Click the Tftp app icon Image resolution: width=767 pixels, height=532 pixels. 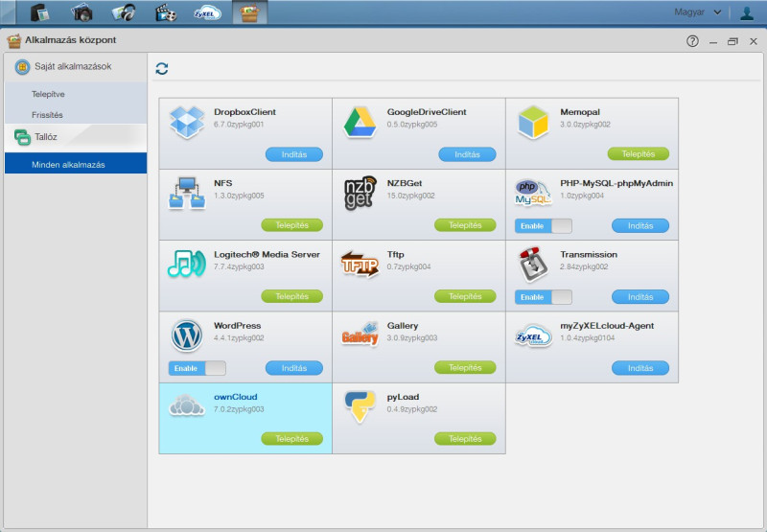[360, 265]
